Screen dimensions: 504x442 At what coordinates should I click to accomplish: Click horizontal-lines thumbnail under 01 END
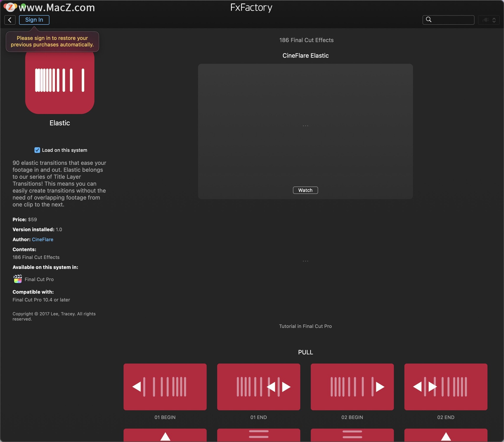click(x=259, y=435)
